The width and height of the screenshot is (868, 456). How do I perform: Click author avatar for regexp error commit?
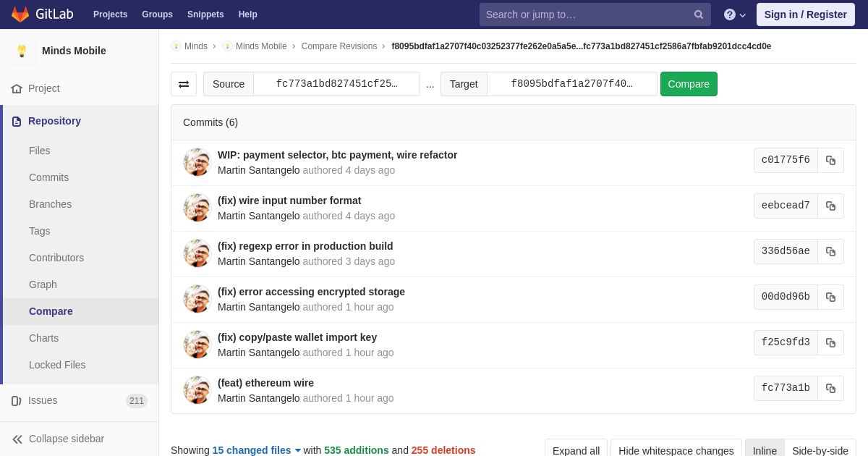point(197,253)
